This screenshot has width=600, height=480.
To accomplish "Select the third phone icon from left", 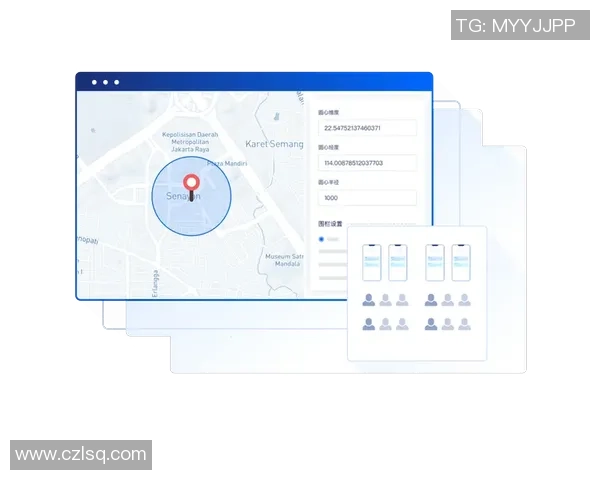I will pyautogui.click(x=434, y=262).
